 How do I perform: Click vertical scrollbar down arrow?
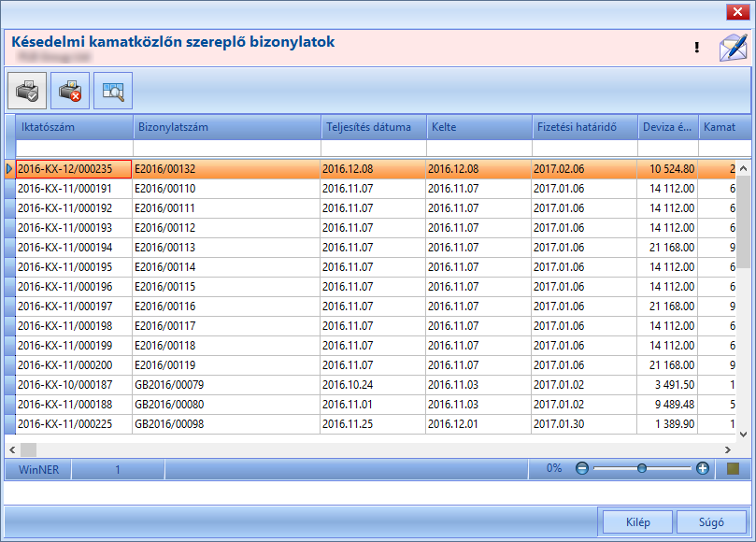pyautogui.click(x=743, y=435)
